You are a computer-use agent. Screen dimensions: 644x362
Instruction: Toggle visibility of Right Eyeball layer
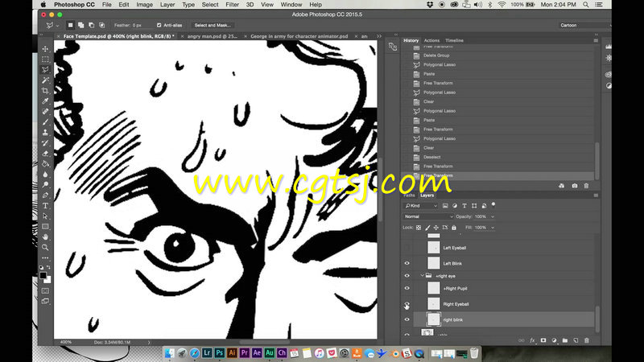tap(407, 304)
